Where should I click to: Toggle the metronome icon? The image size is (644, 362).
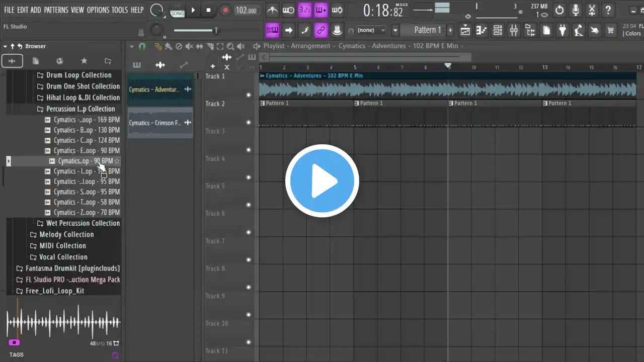point(272,10)
